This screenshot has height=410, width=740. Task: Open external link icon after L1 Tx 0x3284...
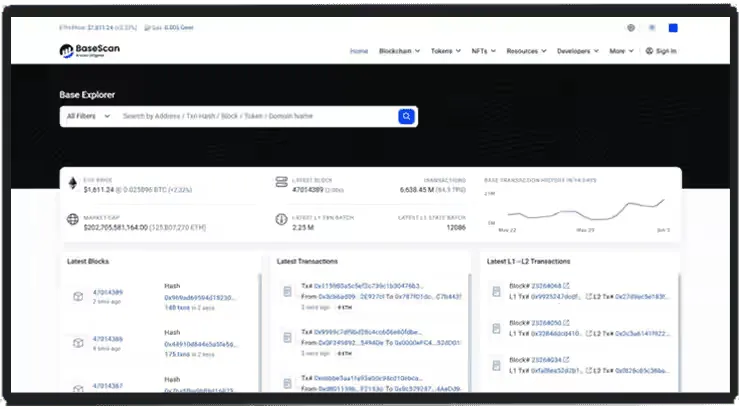point(589,334)
